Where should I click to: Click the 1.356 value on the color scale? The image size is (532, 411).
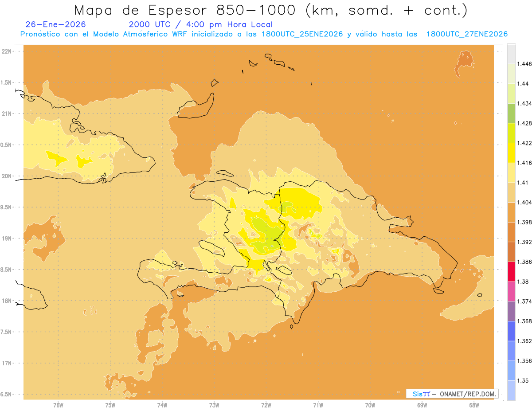pos(524,361)
